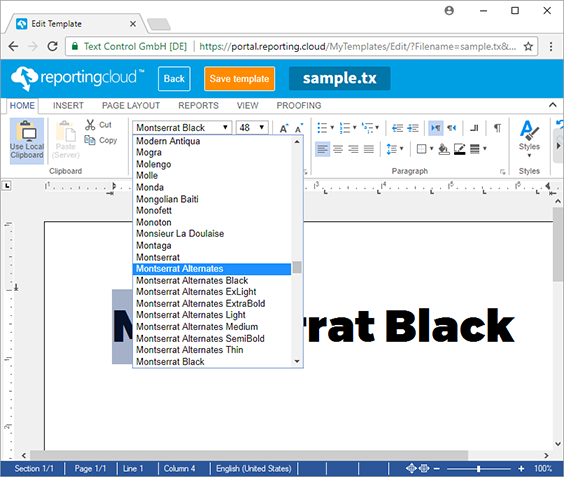Choose Mongolian Baiti font
Image resolution: width=564 pixels, height=477 pixels.
coord(212,199)
